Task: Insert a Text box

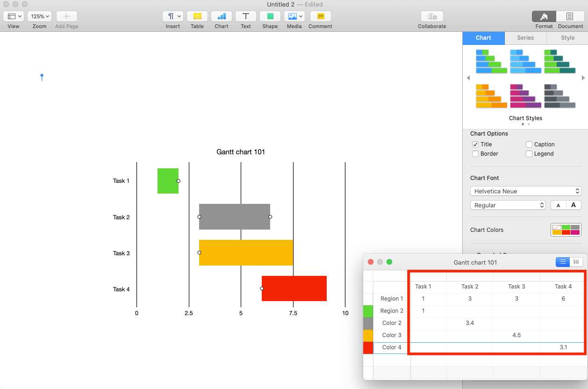Action: pos(245,16)
